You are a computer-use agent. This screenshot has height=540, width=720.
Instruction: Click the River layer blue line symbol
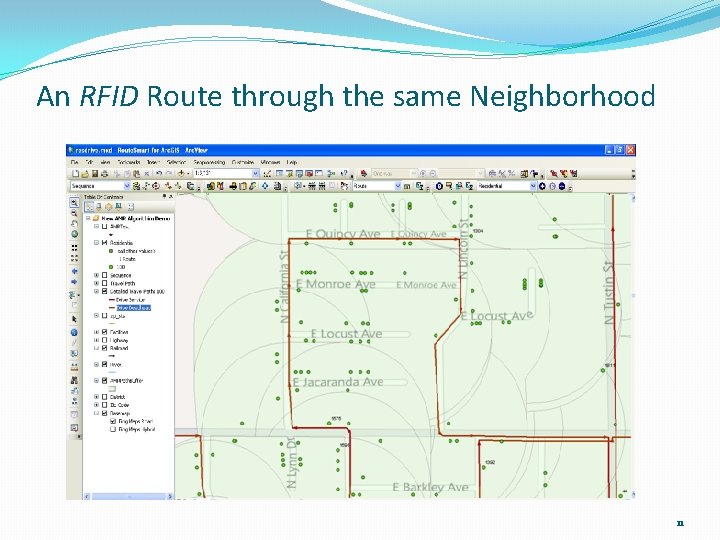coord(112,372)
